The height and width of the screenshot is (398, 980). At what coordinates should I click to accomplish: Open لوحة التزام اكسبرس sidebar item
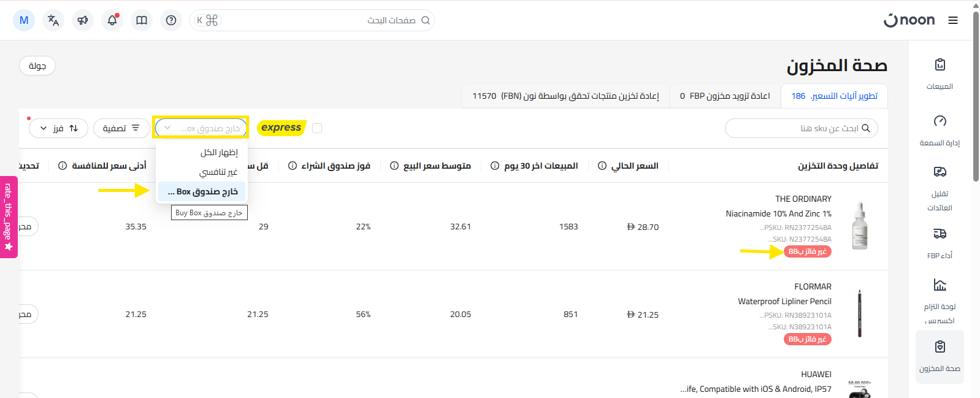tap(940, 300)
